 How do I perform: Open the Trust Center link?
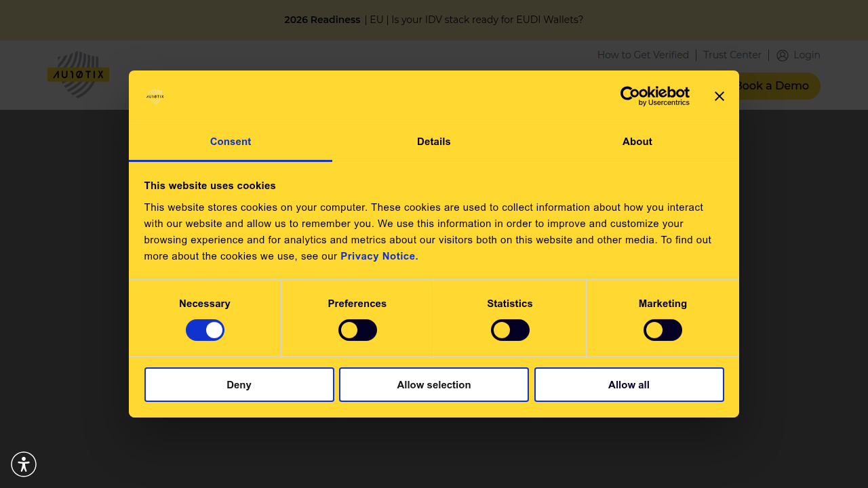click(732, 55)
